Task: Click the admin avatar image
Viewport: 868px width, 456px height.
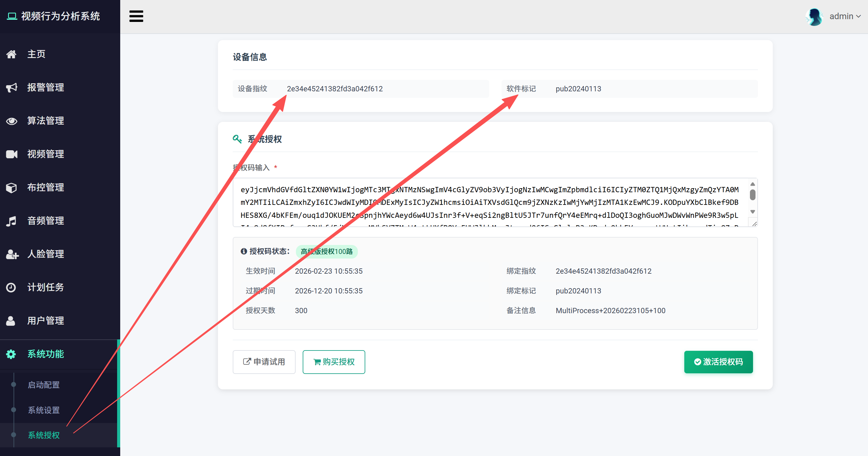Action: (x=814, y=17)
